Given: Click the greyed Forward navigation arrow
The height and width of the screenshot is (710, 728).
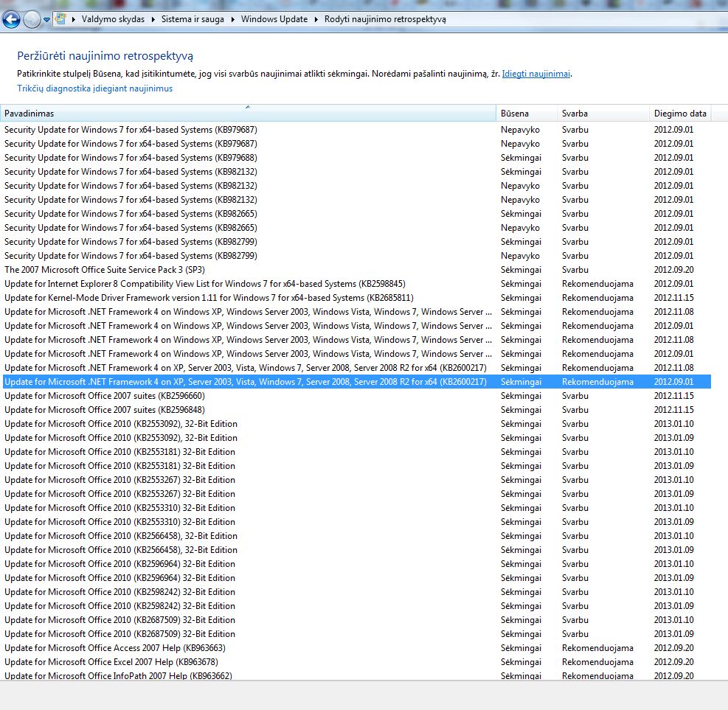Looking at the screenshot, I should (x=32, y=20).
